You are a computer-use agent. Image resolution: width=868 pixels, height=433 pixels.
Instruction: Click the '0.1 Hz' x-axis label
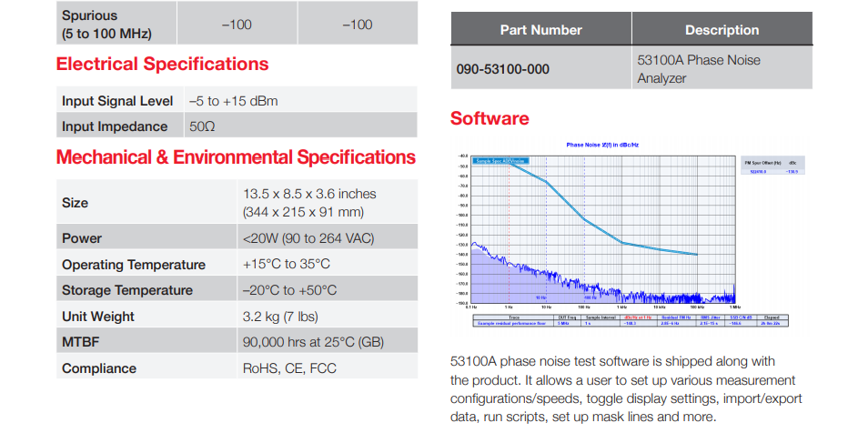click(471, 307)
